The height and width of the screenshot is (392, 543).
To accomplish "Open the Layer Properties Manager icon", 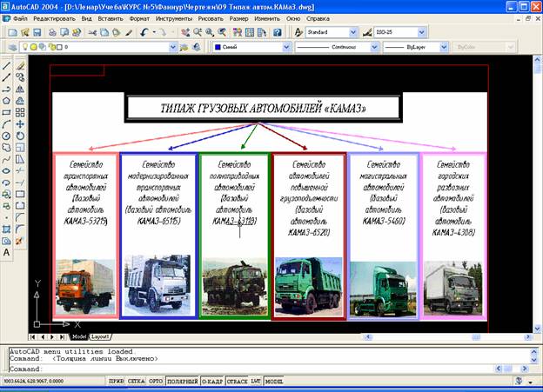I will [x=13, y=47].
